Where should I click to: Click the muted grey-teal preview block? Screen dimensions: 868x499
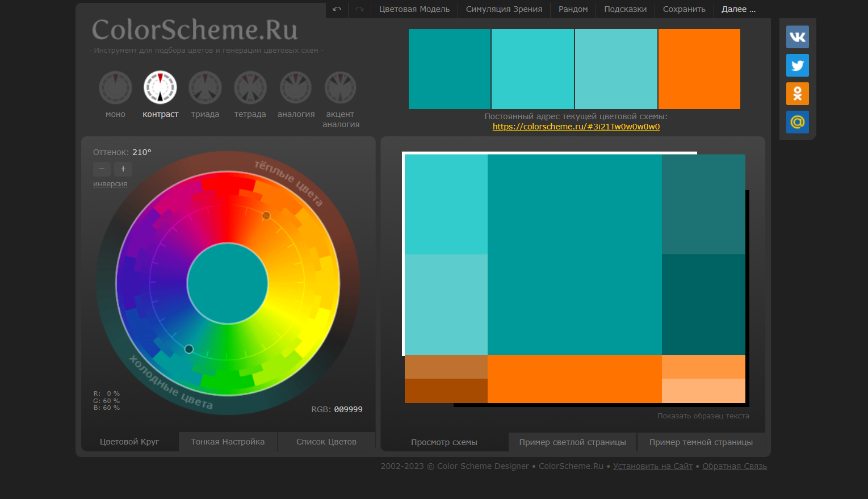(703, 204)
